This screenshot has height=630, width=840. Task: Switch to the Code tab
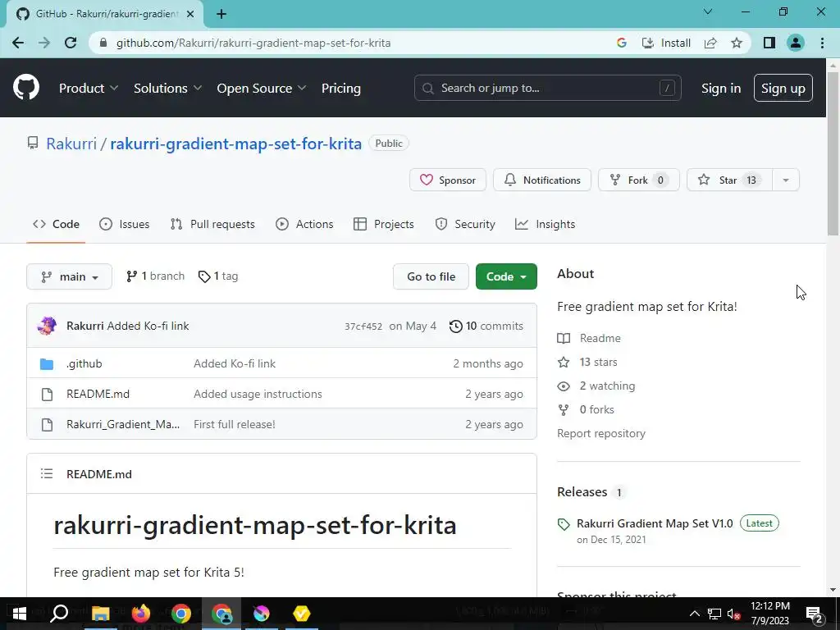(56, 224)
